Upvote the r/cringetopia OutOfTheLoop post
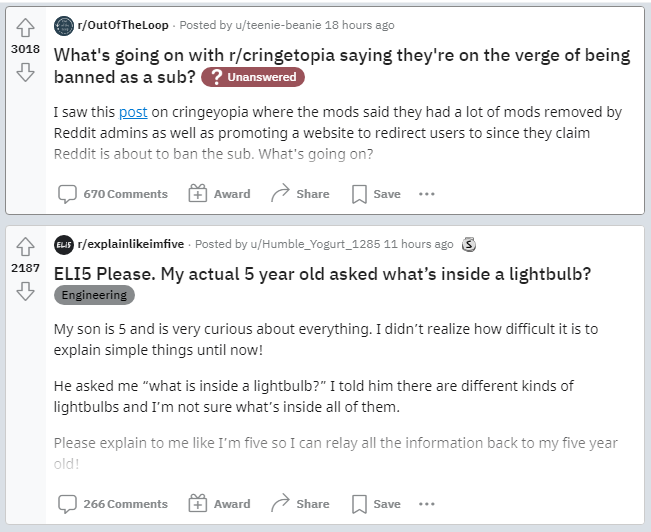The height and width of the screenshot is (532, 651). pyautogui.click(x=25, y=27)
